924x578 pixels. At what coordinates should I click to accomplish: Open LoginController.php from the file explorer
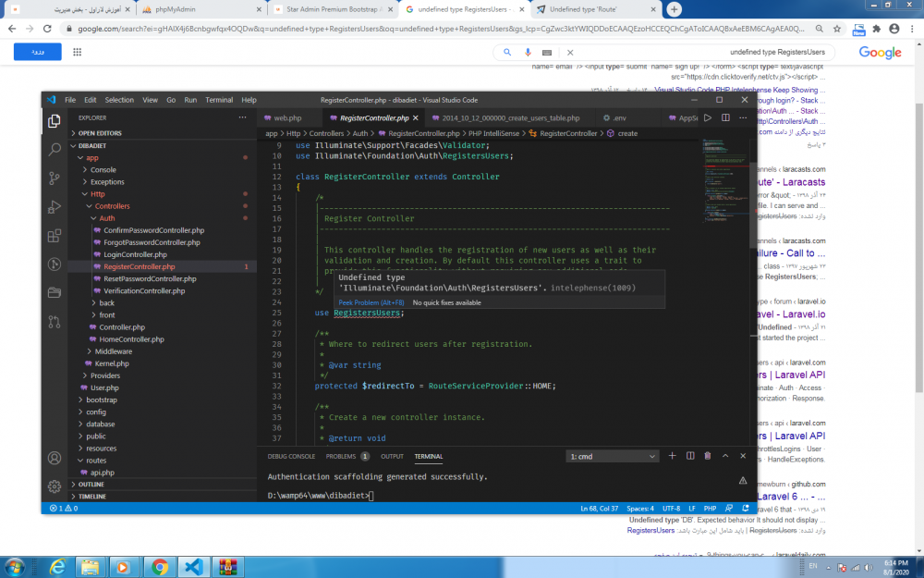point(135,254)
